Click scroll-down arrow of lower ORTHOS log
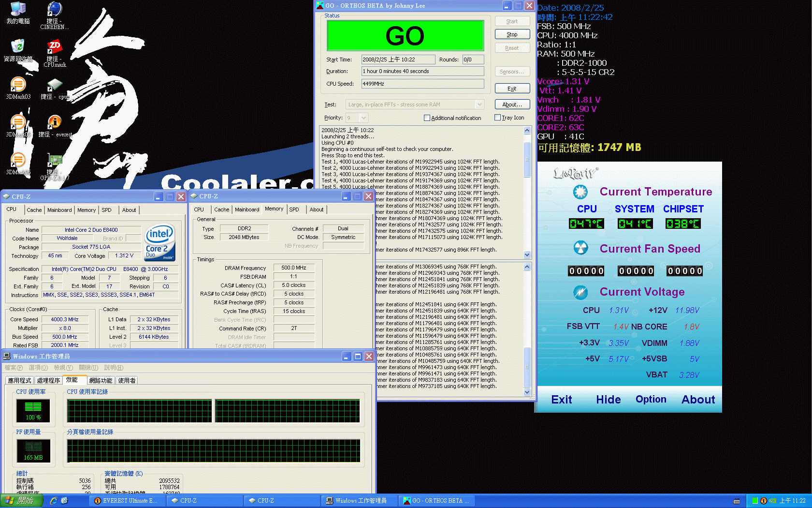Screen dimensions: 812x508 click(527, 392)
